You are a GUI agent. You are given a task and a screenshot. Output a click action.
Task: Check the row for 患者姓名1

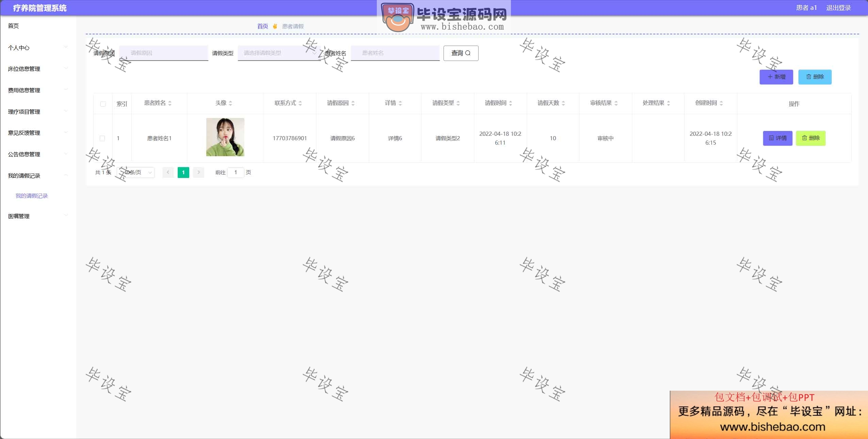click(102, 138)
